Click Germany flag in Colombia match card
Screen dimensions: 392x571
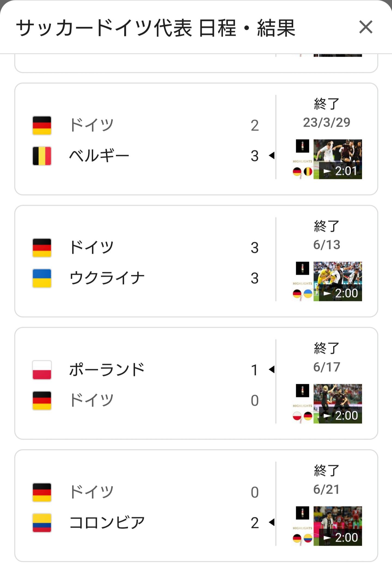[42, 492]
